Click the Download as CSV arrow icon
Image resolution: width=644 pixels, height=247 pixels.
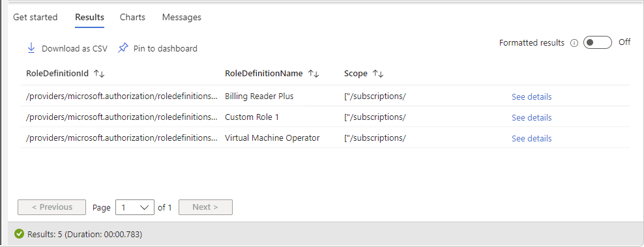pos(31,48)
